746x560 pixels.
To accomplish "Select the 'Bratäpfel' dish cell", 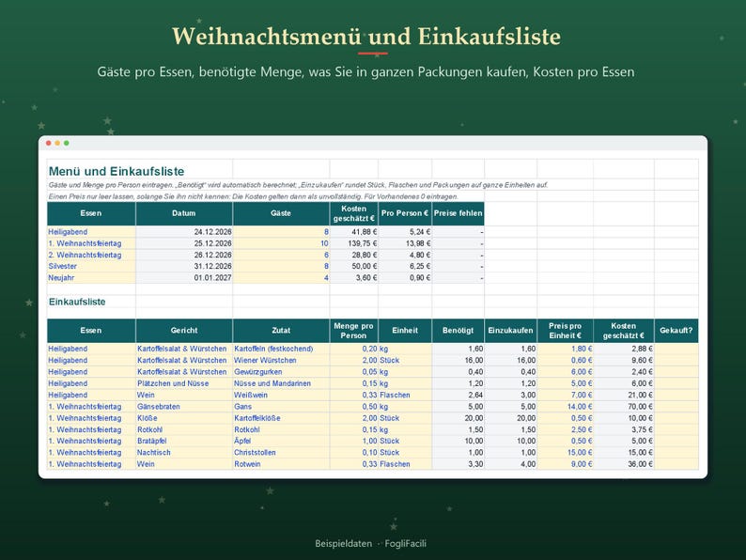I will point(184,441).
